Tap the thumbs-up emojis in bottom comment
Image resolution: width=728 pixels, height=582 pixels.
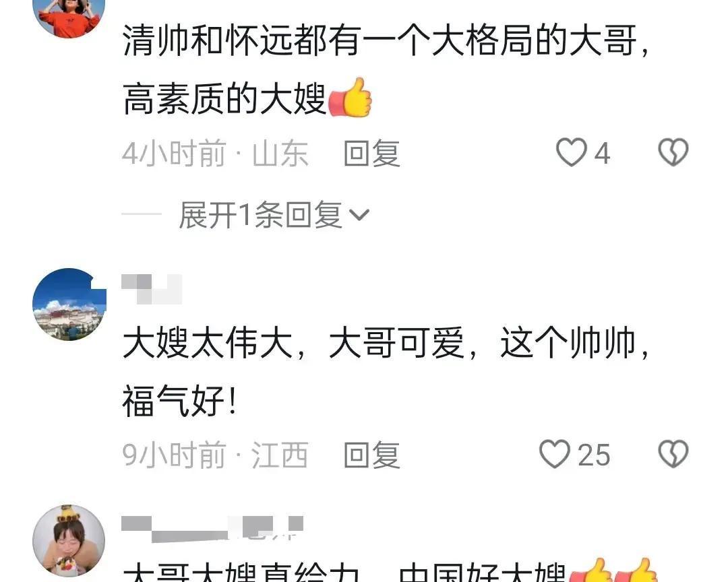[613, 570]
